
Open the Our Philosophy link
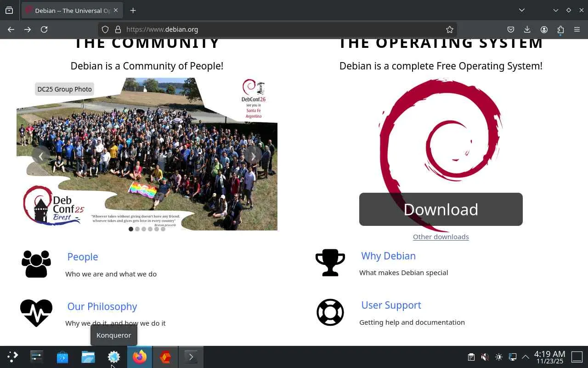tap(102, 306)
